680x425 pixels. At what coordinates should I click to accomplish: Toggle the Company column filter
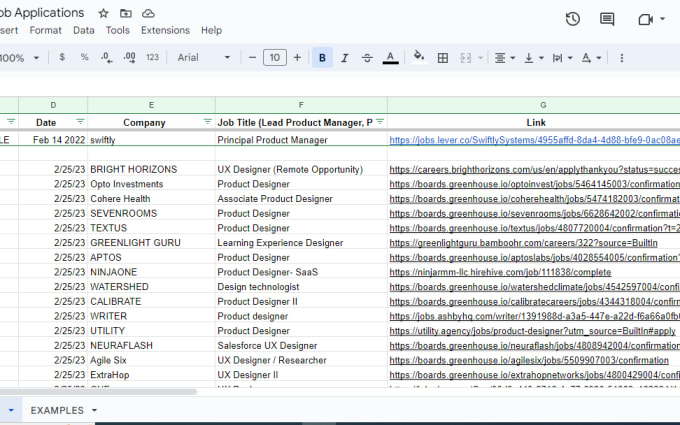(x=208, y=122)
